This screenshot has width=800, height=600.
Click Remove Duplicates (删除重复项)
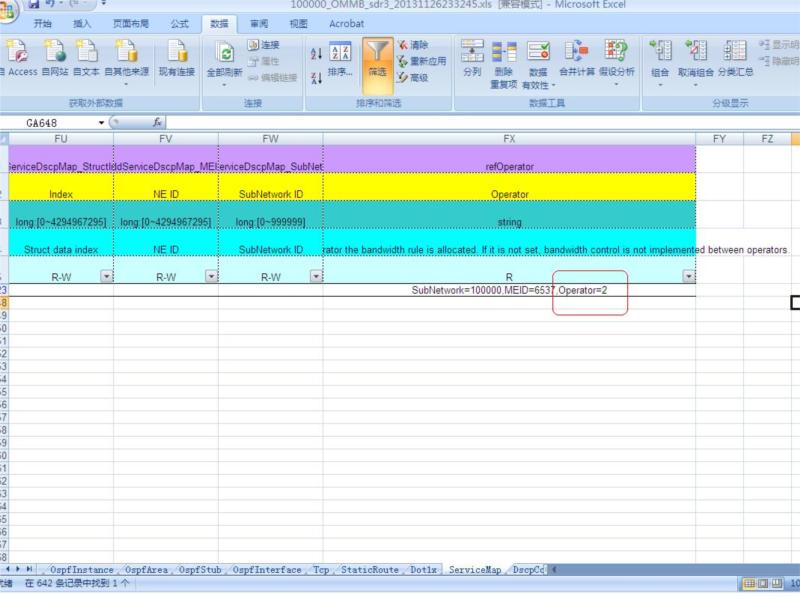click(x=504, y=64)
